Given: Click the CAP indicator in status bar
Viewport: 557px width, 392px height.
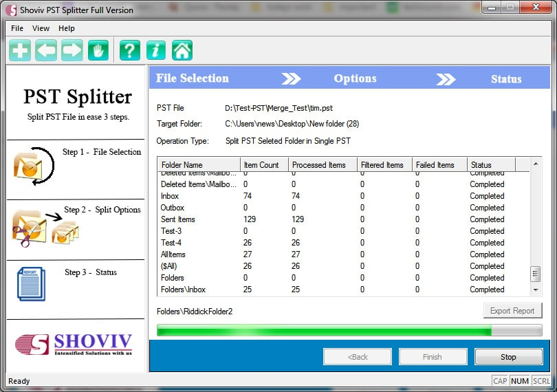Looking at the screenshot, I should coord(500,381).
